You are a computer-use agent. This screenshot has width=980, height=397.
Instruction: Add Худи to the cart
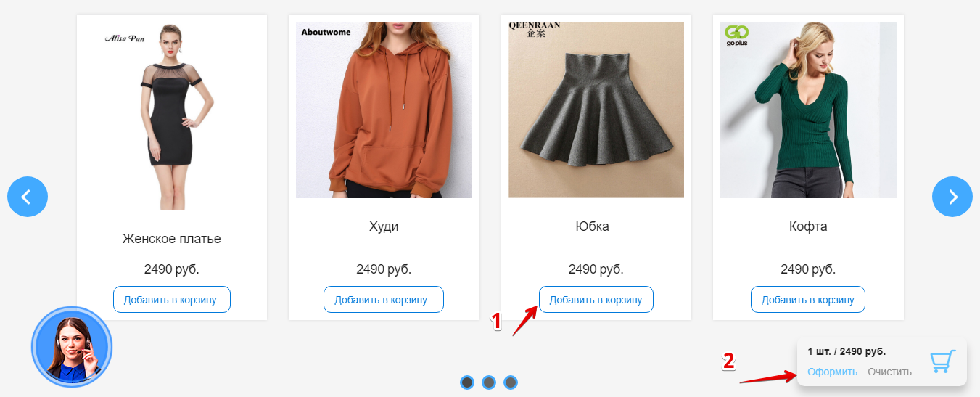coord(384,300)
